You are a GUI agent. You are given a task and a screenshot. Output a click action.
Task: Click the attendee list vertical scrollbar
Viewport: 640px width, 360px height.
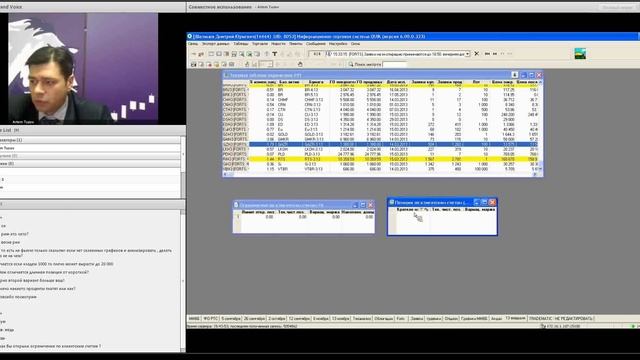pos(183,167)
